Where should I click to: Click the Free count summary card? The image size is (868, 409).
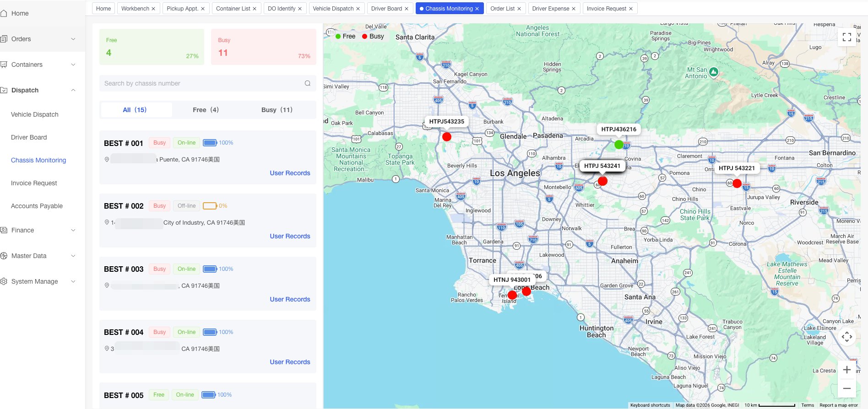pyautogui.click(x=152, y=47)
